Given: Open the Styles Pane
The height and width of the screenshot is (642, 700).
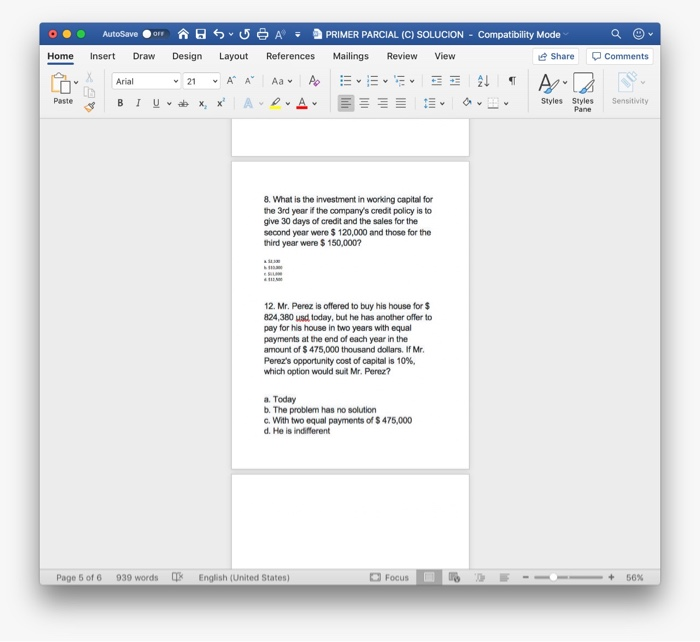Looking at the screenshot, I should [583, 92].
